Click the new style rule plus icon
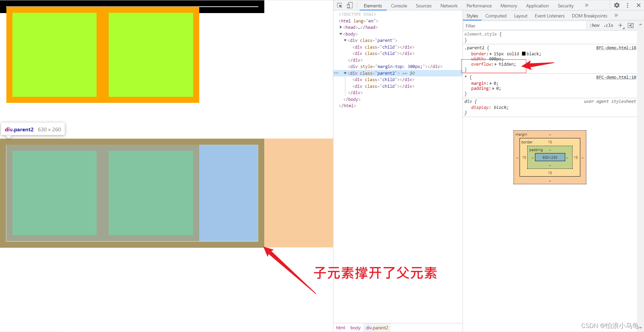The width and height of the screenshot is (644, 332). [620, 25]
